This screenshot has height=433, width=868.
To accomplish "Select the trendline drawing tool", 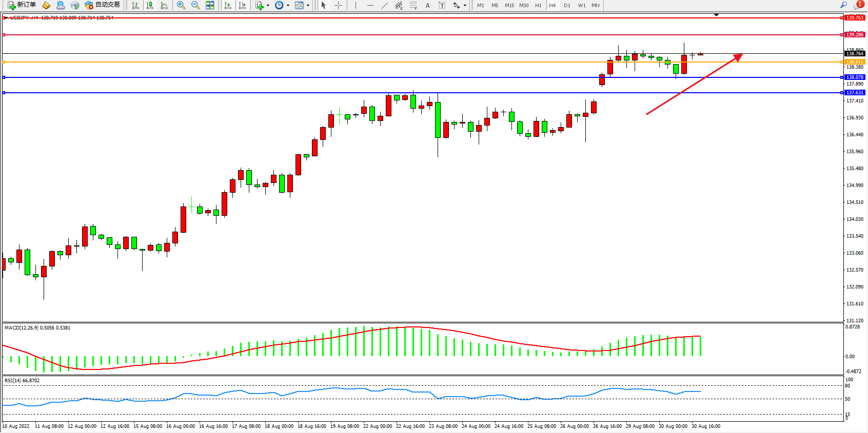I will click(385, 5).
